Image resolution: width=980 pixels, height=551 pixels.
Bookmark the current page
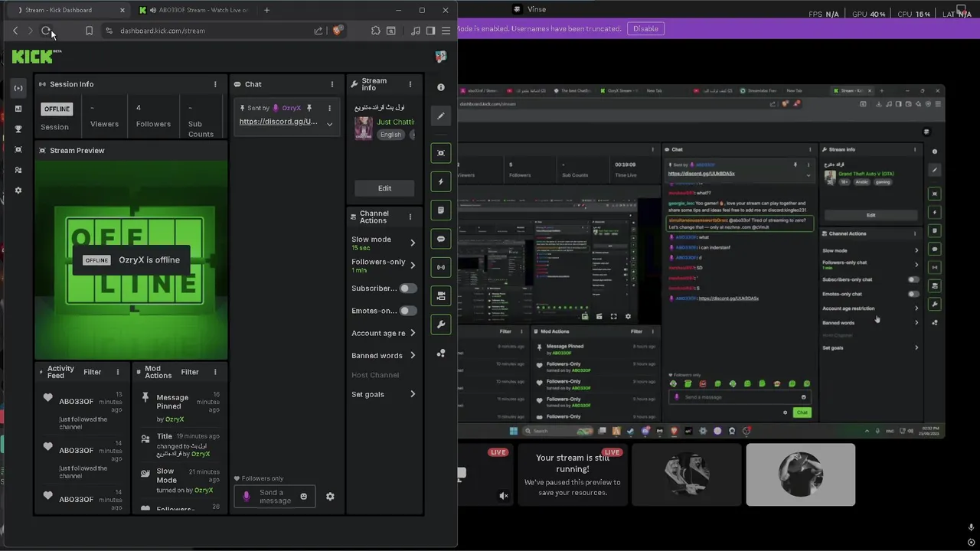pyautogui.click(x=89, y=31)
